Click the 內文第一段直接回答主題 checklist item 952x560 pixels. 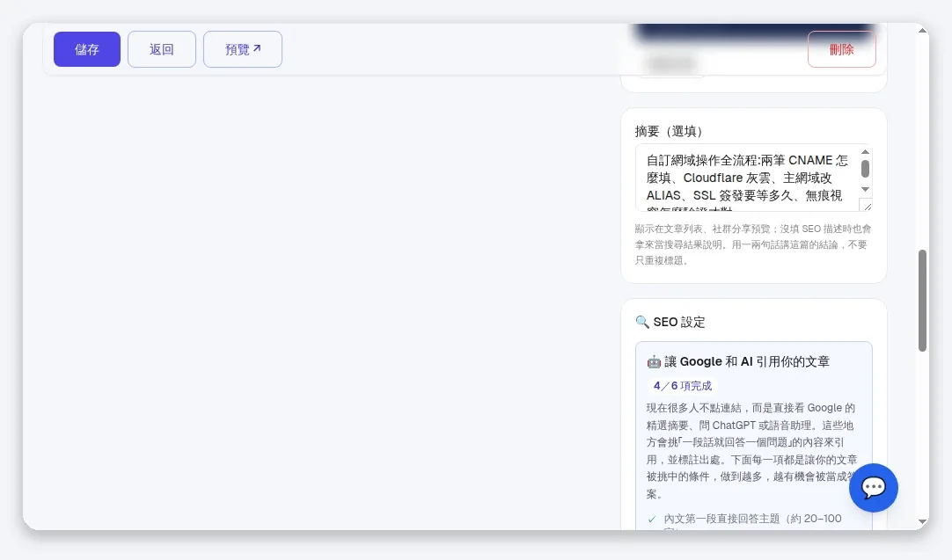pyautogui.click(x=752, y=524)
